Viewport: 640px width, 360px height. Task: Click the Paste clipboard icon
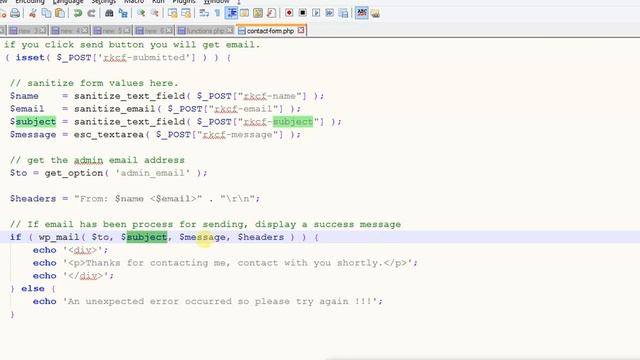coord(60,13)
